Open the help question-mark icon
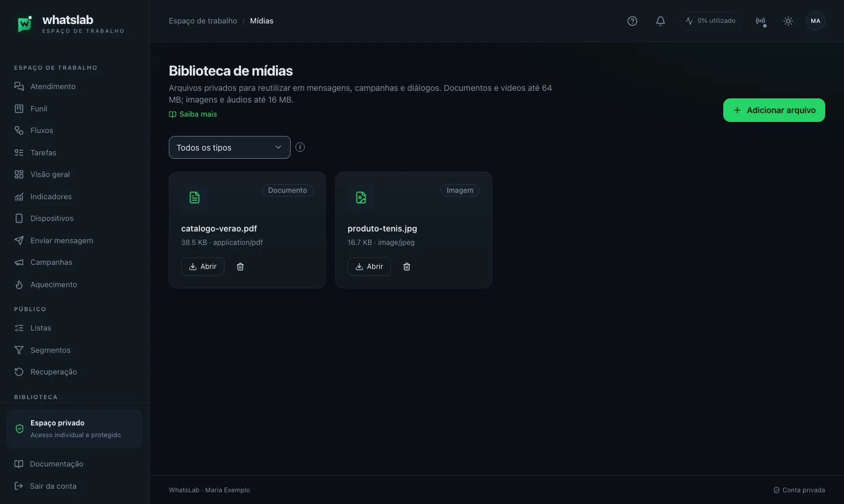The image size is (844, 504). click(x=632, y=21)
